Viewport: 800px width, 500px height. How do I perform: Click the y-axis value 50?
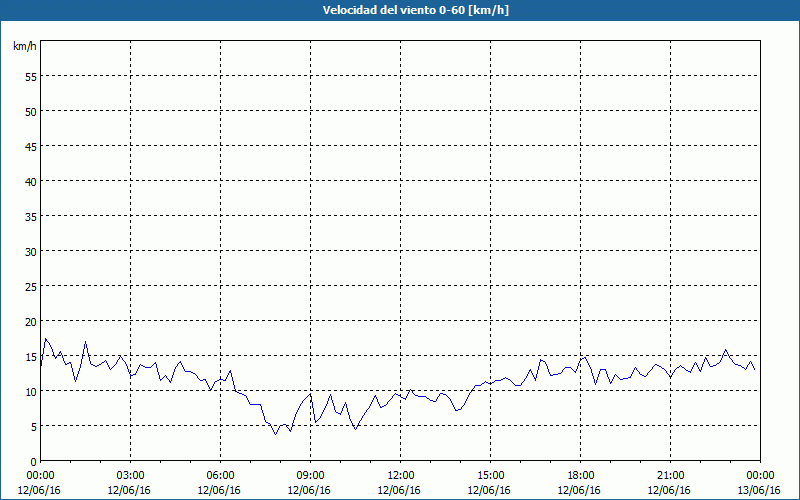(x=31, y=112)
